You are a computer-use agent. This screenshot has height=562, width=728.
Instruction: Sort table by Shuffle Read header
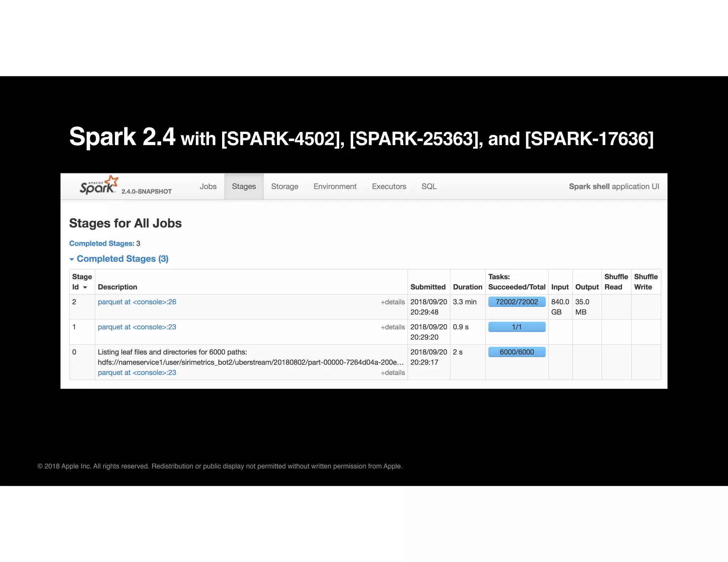616,282
